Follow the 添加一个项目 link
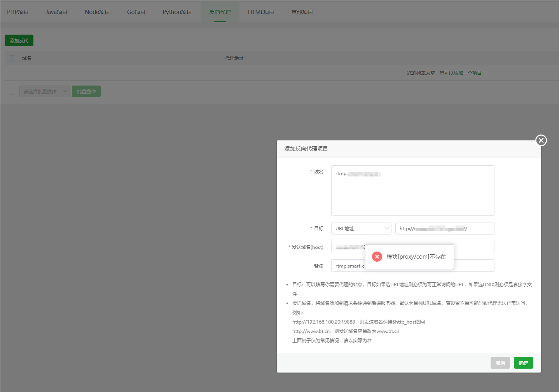Viewport: 559px width, 392px height. click(468, 73)
